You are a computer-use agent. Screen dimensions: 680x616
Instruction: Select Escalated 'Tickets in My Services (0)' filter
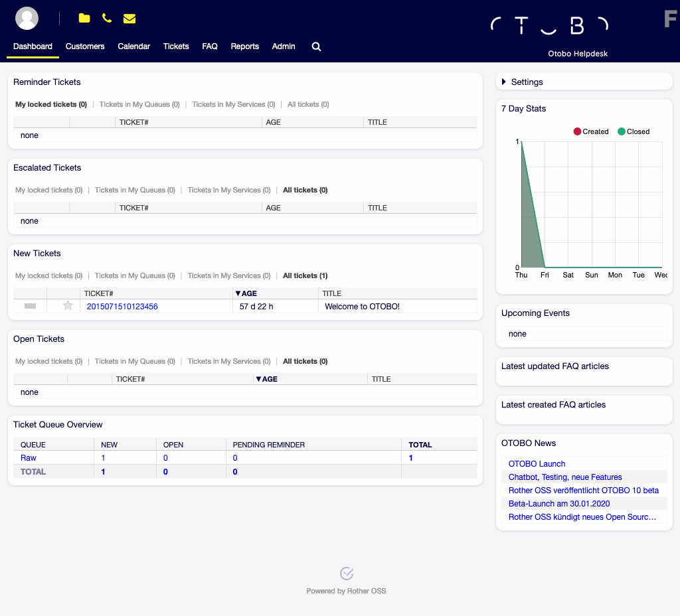click(229, 190)
